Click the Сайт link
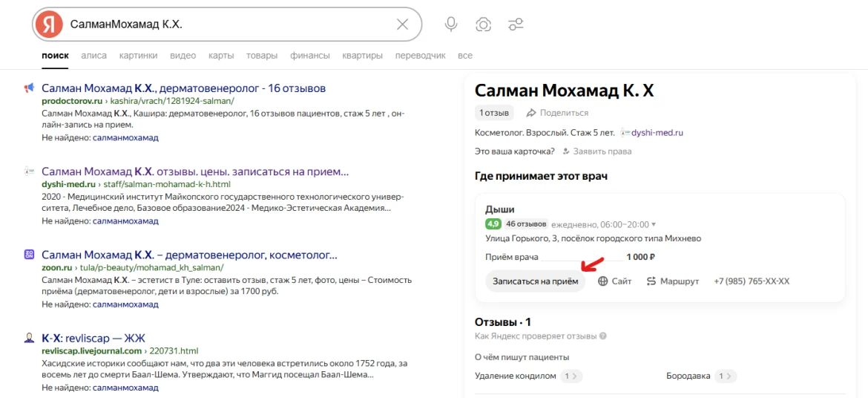 point(614,281)
